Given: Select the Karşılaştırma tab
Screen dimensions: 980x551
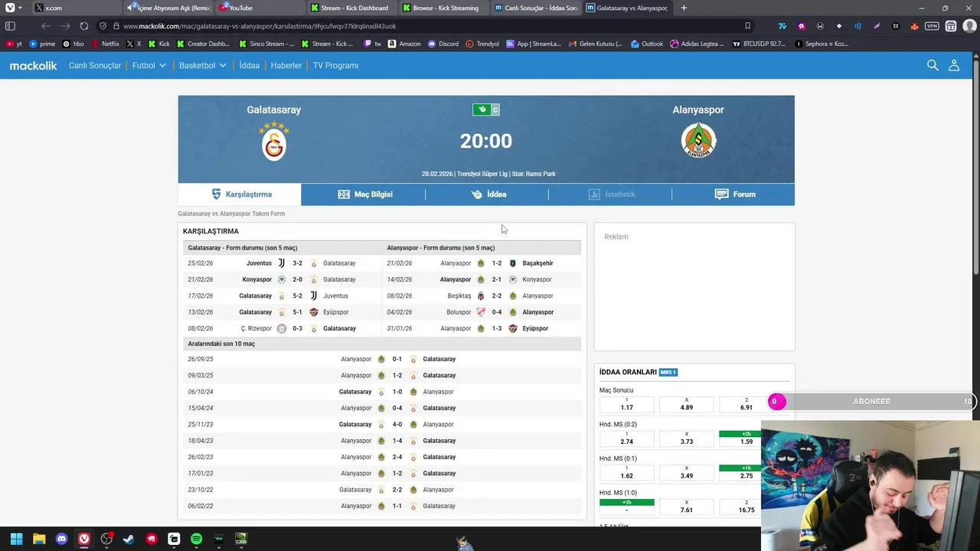Looking at the screenshot, I should 240,194.
